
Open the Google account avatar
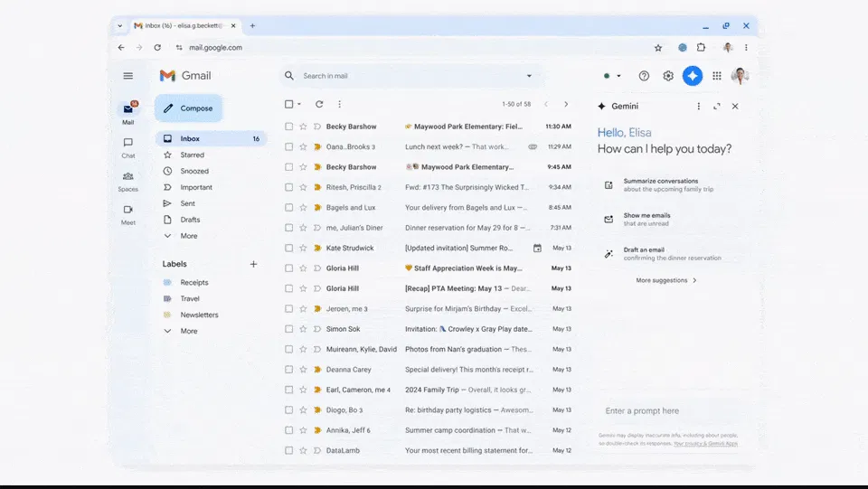click(740, 76)
